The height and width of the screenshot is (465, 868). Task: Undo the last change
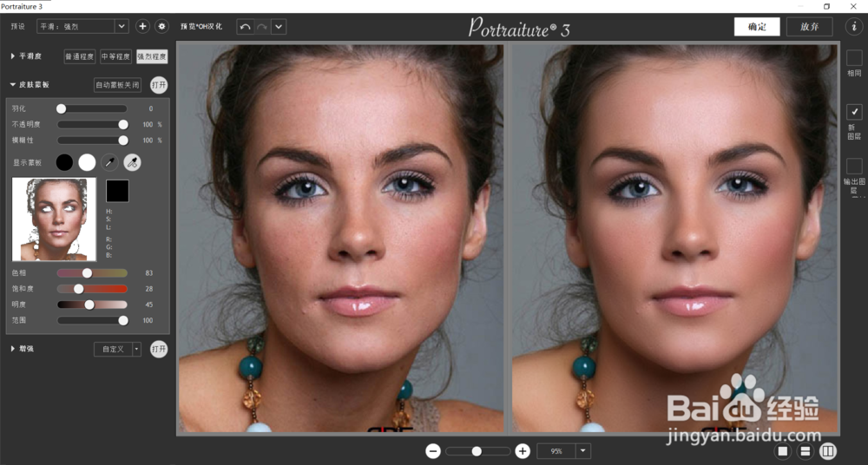pos(246,27)
